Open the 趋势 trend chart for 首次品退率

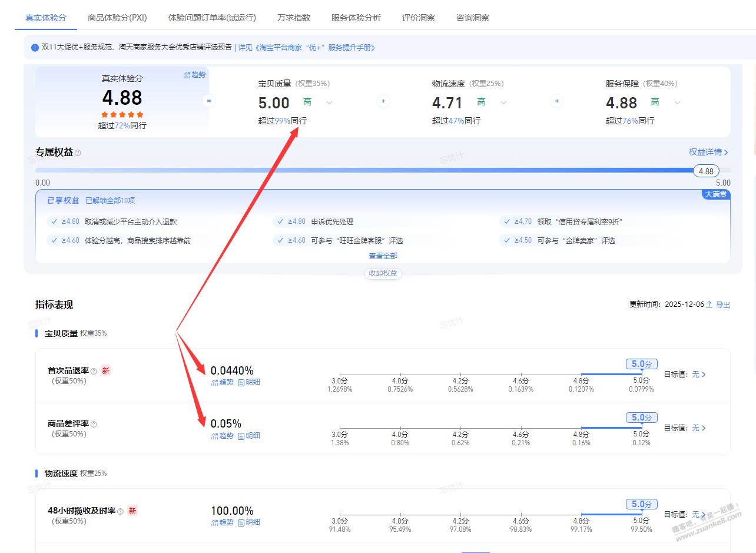222,382
